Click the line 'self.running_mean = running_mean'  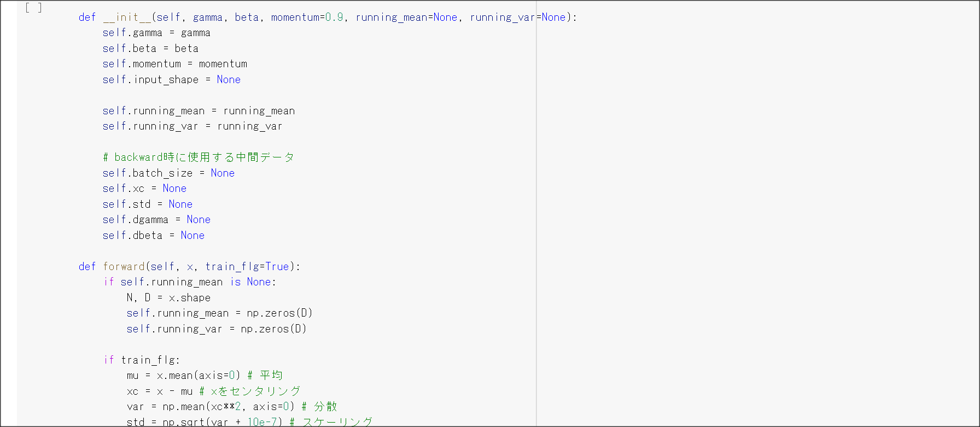coord(199,111)
